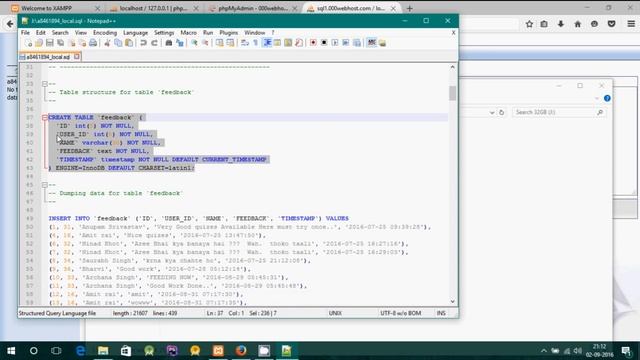Click the browser Home icon
Viewport: 640px width, 360px height.
tap(578, 24)
